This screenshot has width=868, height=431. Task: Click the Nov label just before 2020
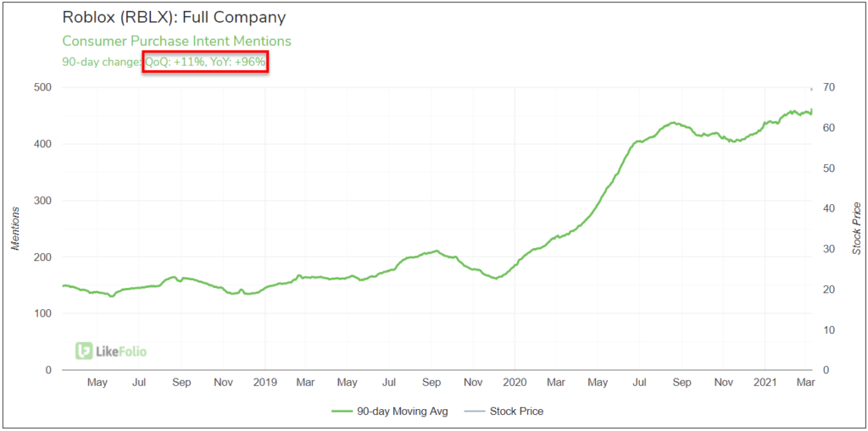click(473, 383)
